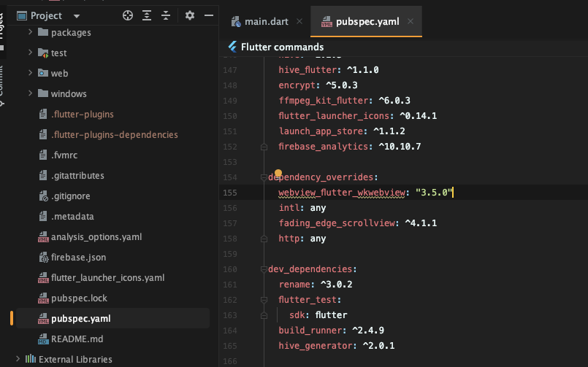Open flutter_launcher_icons.yaml file
The image size is (588, 367).
[107, 277]
